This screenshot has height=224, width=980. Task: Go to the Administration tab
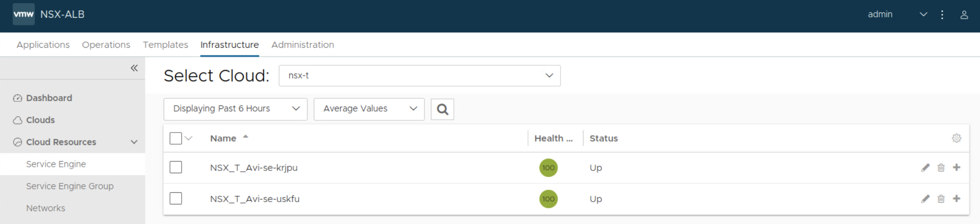click(x=303, y=45)
